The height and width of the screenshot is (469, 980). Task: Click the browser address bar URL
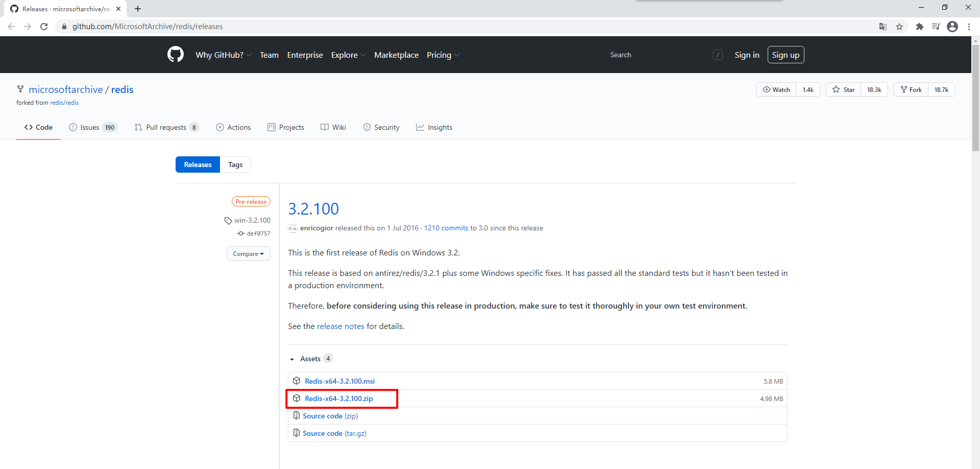[148, 27]
